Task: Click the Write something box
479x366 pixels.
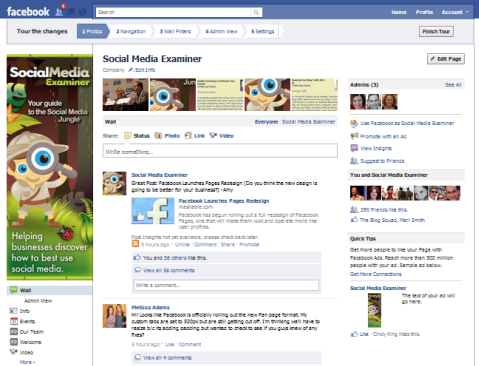Action: (220, 152)
